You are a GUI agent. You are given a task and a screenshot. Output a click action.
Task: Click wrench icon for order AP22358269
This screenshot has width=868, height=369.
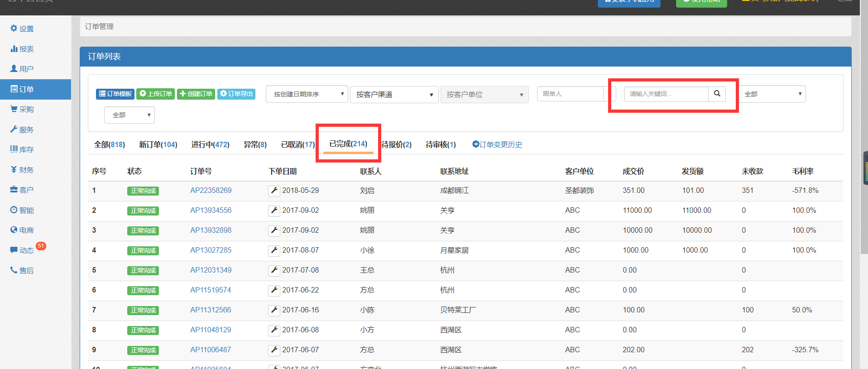tap(273, 191)
